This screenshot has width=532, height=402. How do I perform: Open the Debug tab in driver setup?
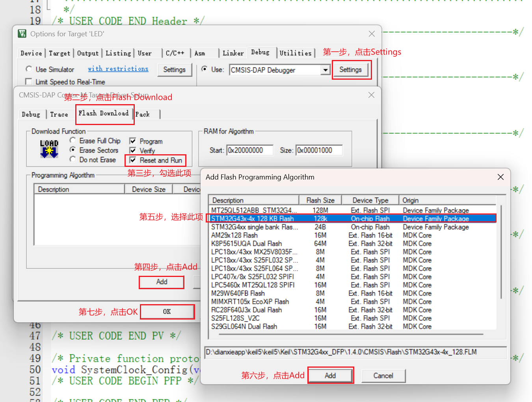point(31,114)
